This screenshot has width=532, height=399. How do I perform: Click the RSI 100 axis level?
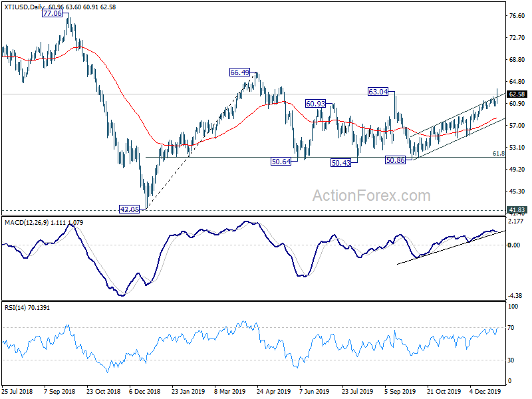(x=513, y=307)
